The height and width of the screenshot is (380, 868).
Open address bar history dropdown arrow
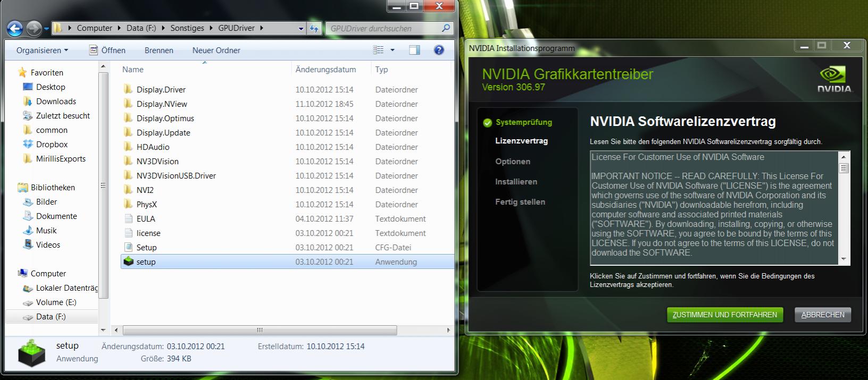301,28
